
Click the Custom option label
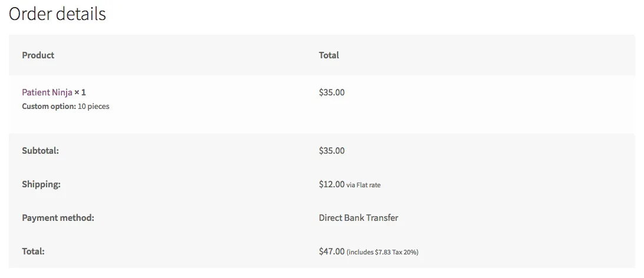pyautogui.click(x=49, y=107)
